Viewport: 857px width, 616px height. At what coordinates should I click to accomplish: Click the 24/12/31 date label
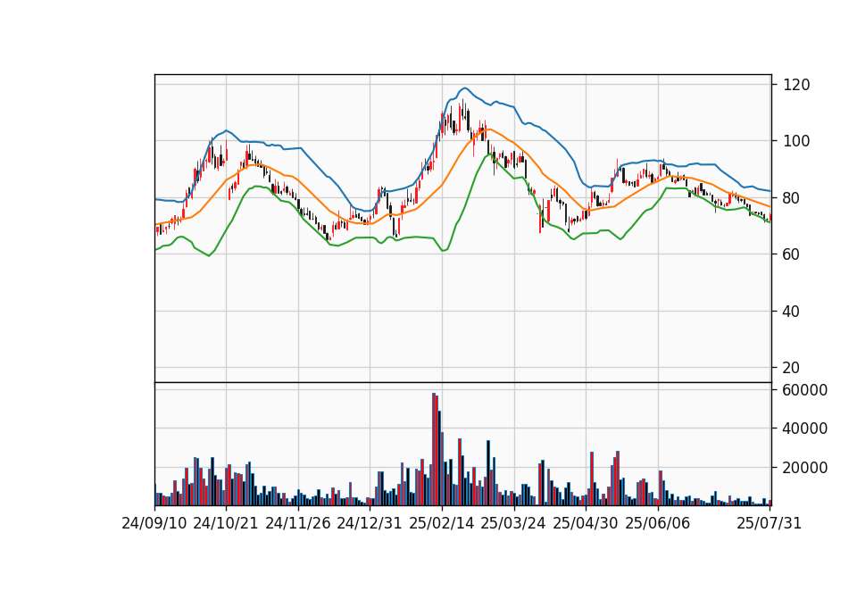370,523
